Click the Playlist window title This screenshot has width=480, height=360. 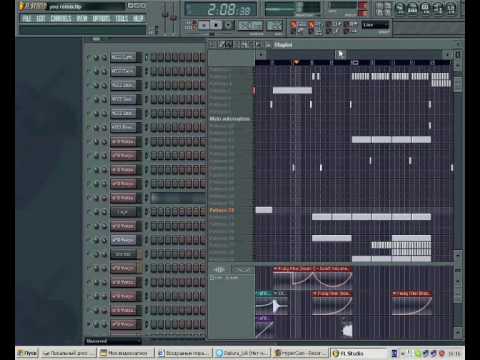(x=283, y=45)
